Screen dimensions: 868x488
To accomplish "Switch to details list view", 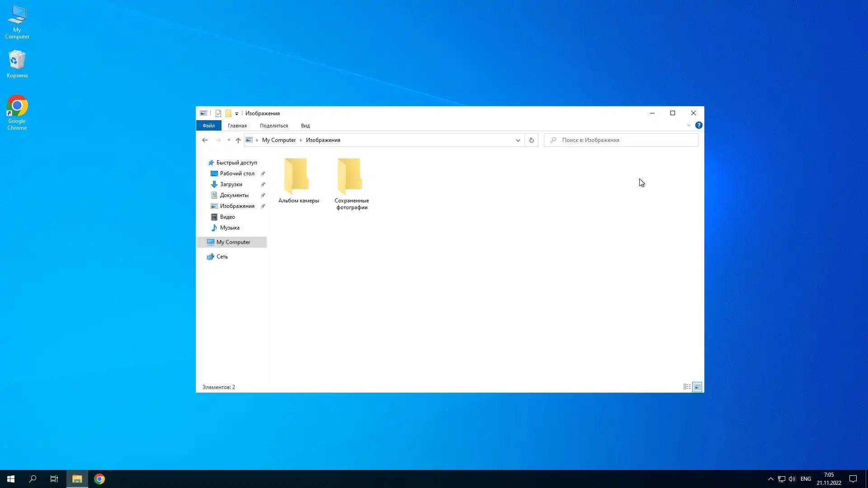I will click(x=687, y=387).
